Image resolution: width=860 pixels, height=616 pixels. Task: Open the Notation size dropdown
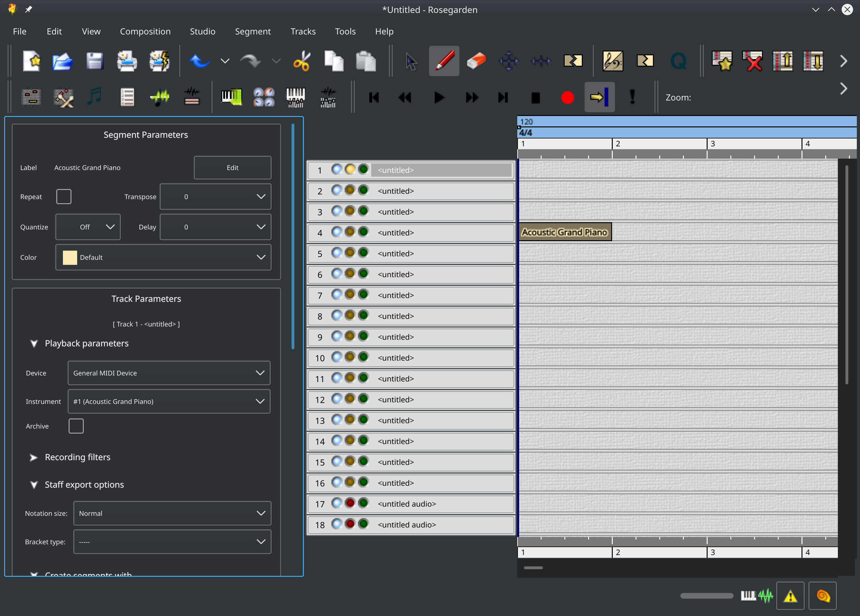pos(172,513)
